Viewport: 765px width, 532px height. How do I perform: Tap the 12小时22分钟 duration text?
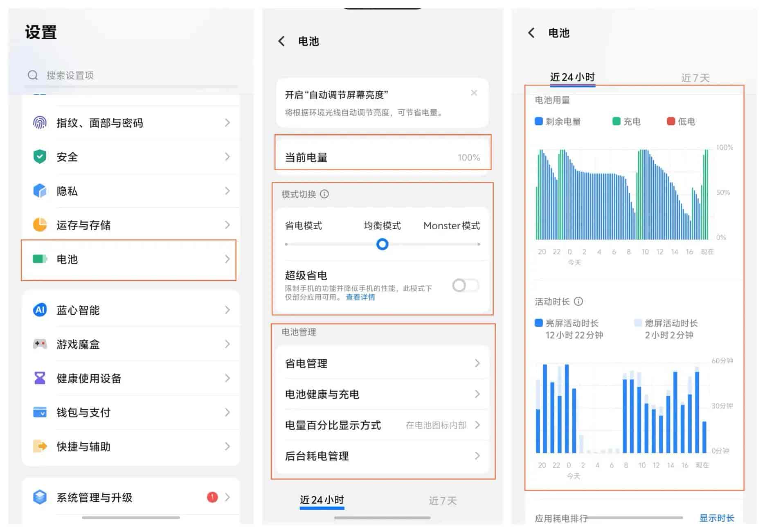pyautogui.click(x=574, y=335)
